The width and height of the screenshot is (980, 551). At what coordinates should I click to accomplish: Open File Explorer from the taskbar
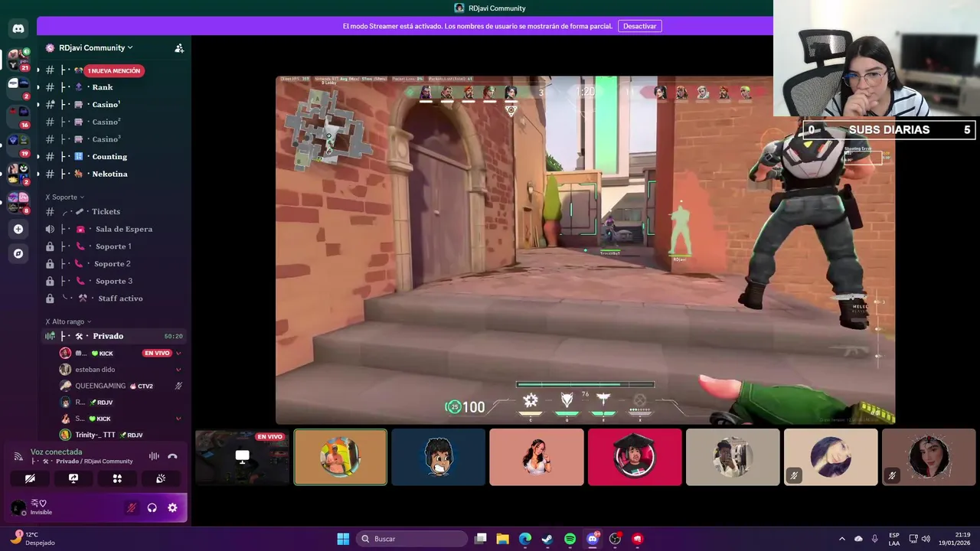click(502, 539)
